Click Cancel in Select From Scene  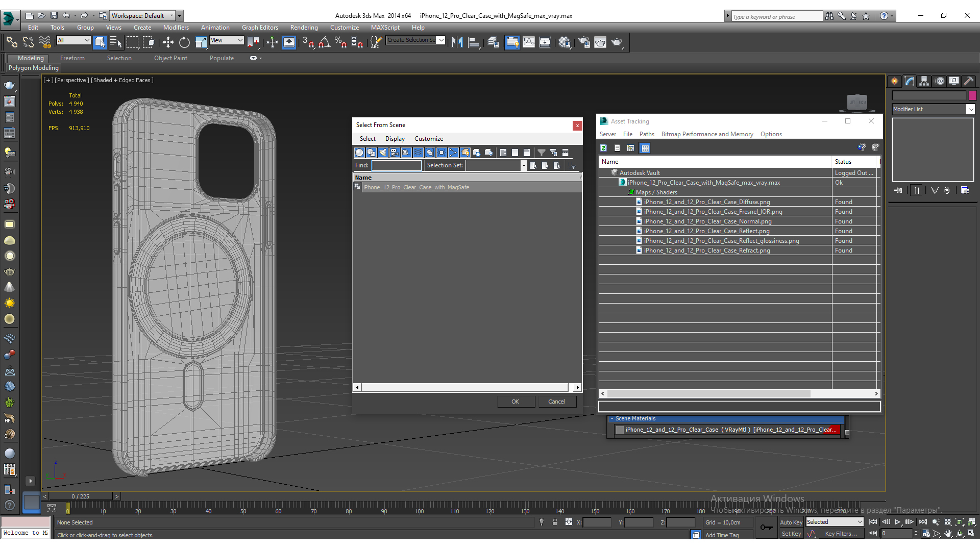point(556,402)
